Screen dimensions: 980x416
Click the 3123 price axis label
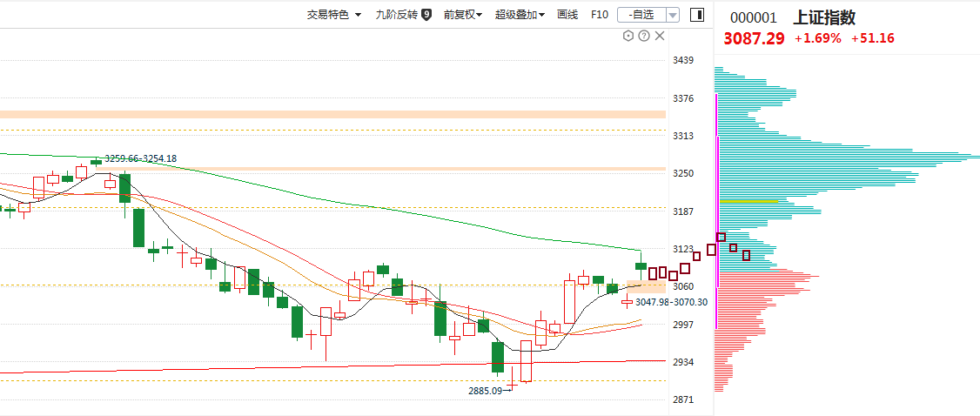click(x=683, y=249)
